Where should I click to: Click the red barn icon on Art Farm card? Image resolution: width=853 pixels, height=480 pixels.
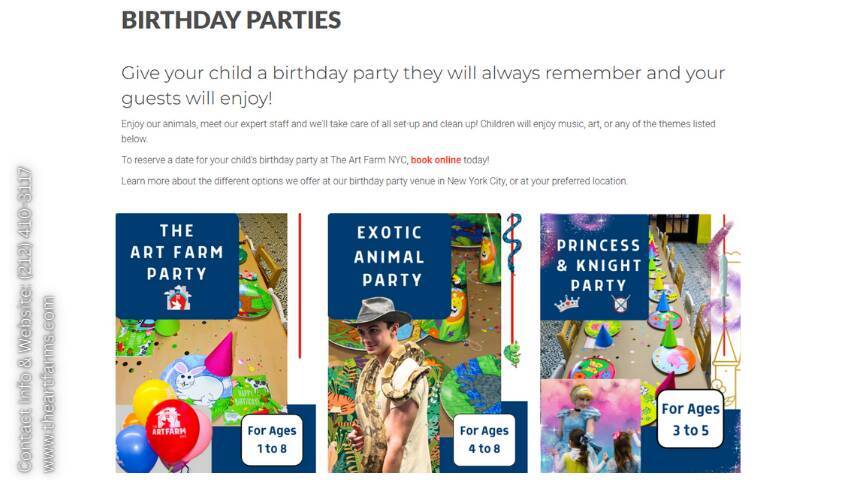coord(176,298)
